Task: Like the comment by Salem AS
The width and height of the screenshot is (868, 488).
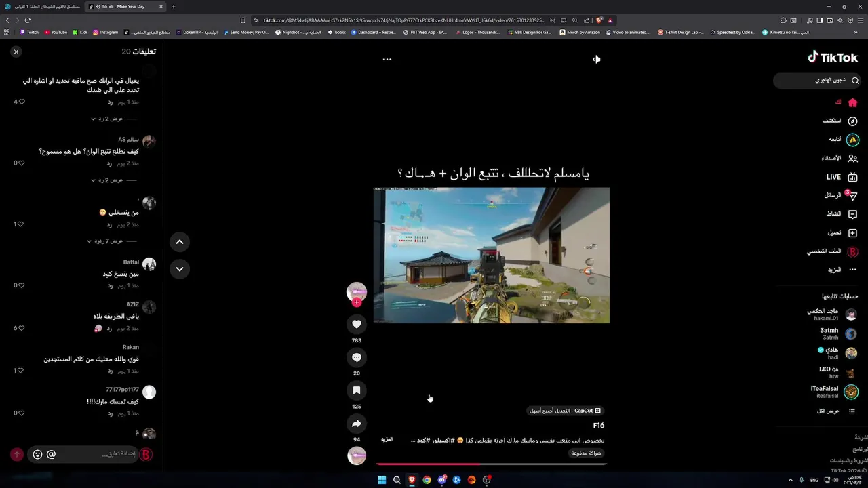Action: point(21,163)
